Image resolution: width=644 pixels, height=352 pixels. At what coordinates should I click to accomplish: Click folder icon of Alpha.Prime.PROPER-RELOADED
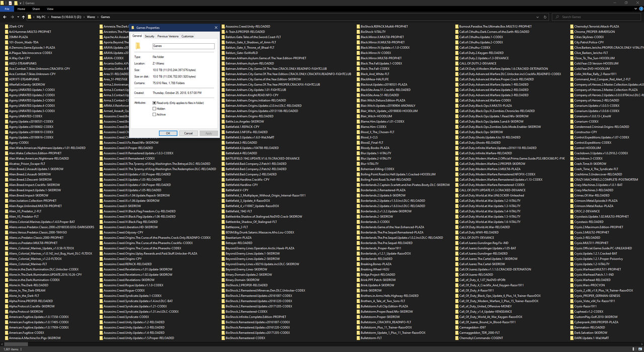pyautogui.click(x=7, y=301)
